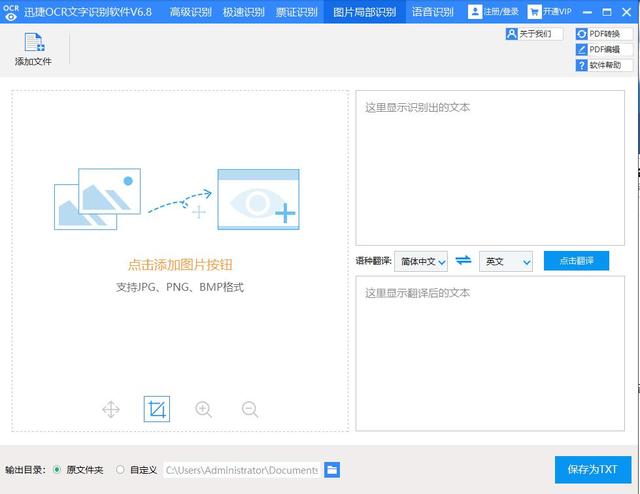Click the recognized text output area

[490, 168]
